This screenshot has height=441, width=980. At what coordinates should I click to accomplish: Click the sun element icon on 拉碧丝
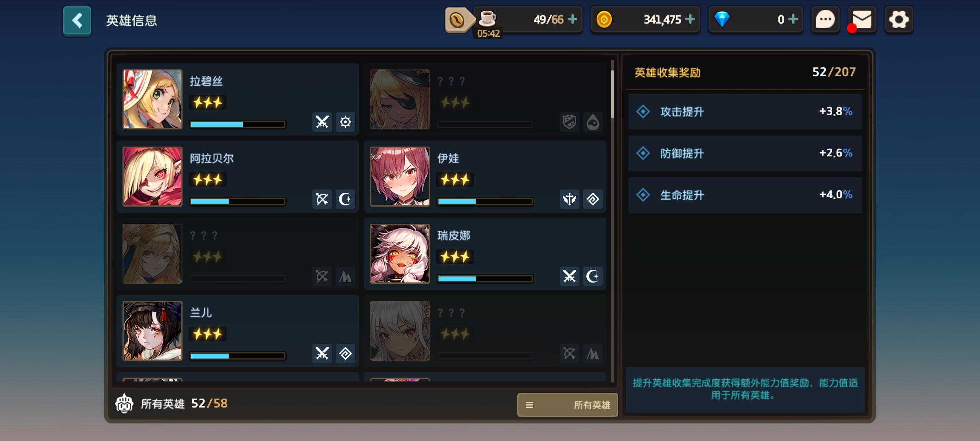coord(345,122)
